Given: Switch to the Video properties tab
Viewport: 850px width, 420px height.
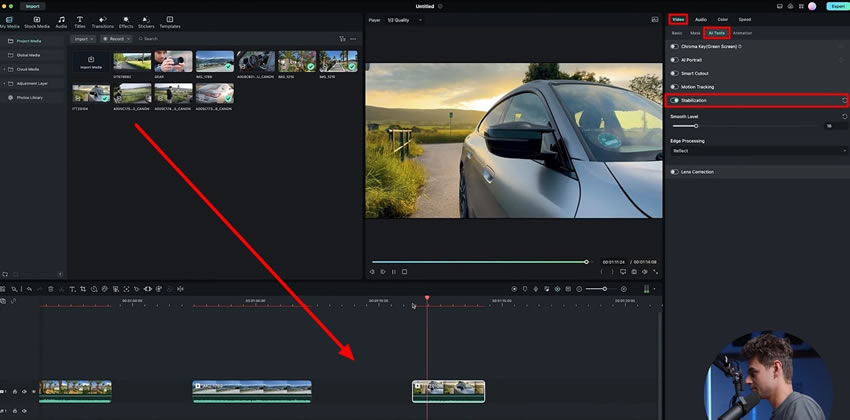Looking at the screenshot, I should pos(678,20).
